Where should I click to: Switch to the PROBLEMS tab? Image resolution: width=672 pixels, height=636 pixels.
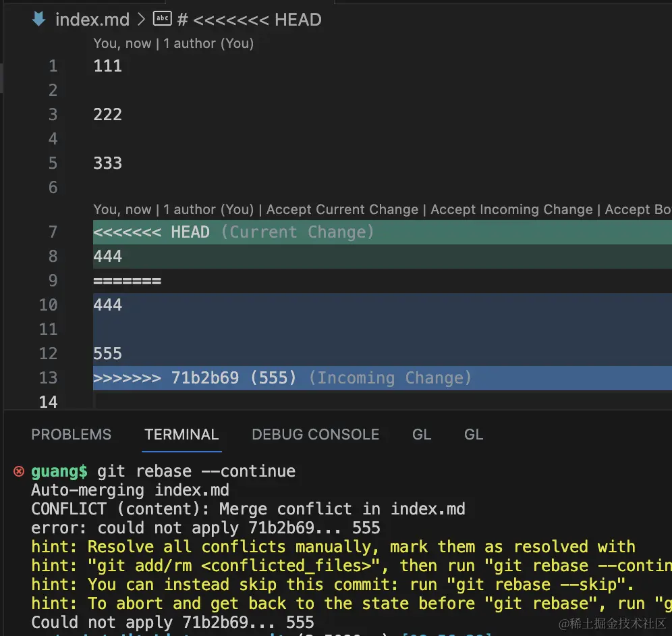(x=71, y=434)
